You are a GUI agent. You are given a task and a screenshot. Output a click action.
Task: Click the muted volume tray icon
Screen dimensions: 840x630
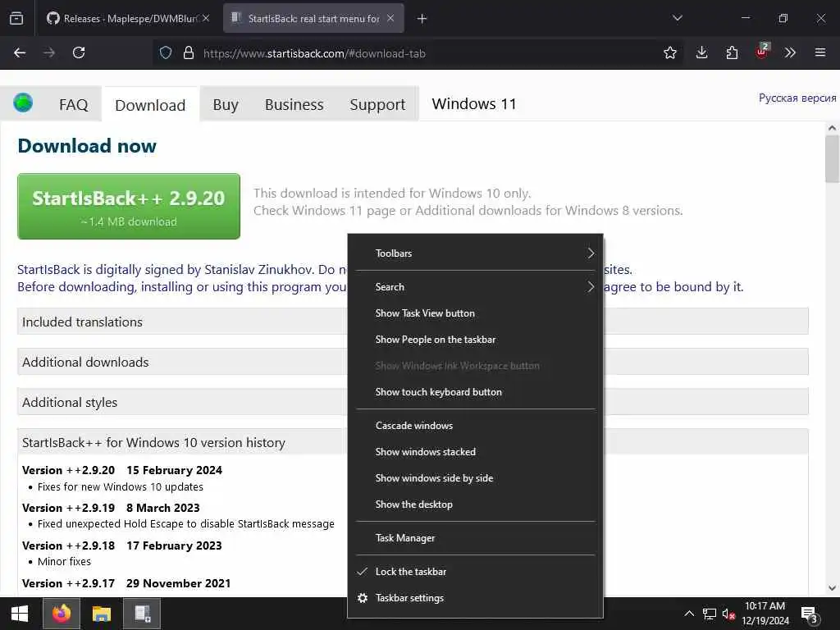728,614
